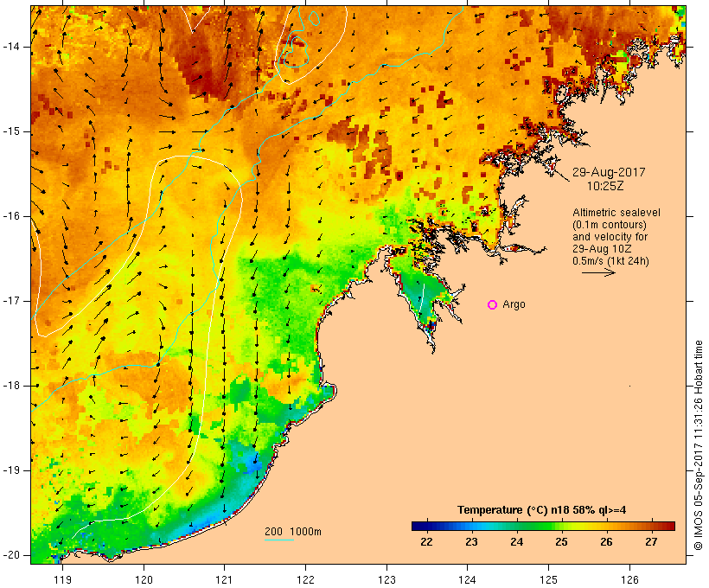The width and height of the screenshot is (709, 588).
Task: Click the 'Argo' label text
Action: tap(514, 305)
